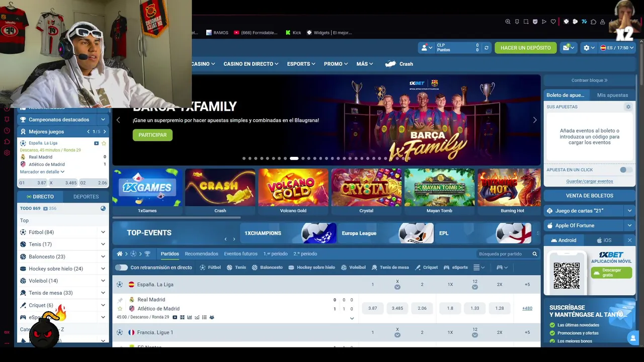Open the messages envelope dropdown

(x=569, y=48)
